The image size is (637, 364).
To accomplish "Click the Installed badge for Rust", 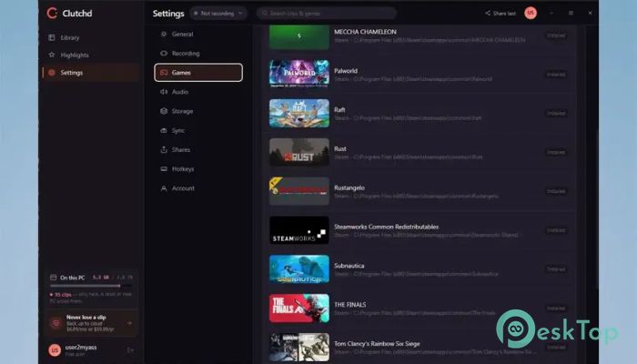I will 556,152.
